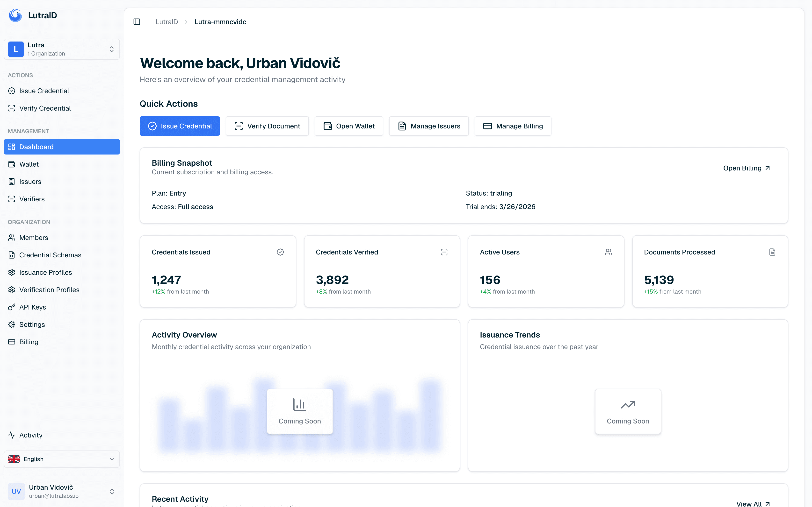The image size is (812, 507).
Task: Click the trend line Coming Soon icon
Action: (627, 404)
